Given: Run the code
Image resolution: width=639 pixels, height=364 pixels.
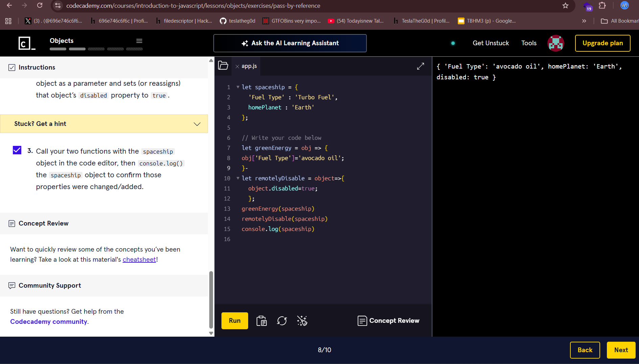Looking at the screenshot, I should coord(235,321).
